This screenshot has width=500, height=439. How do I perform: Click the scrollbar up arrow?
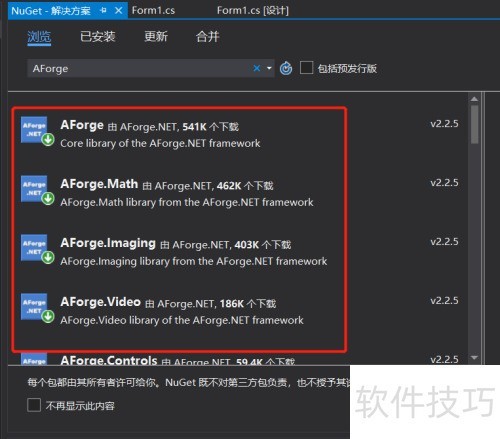coord(474,99)
